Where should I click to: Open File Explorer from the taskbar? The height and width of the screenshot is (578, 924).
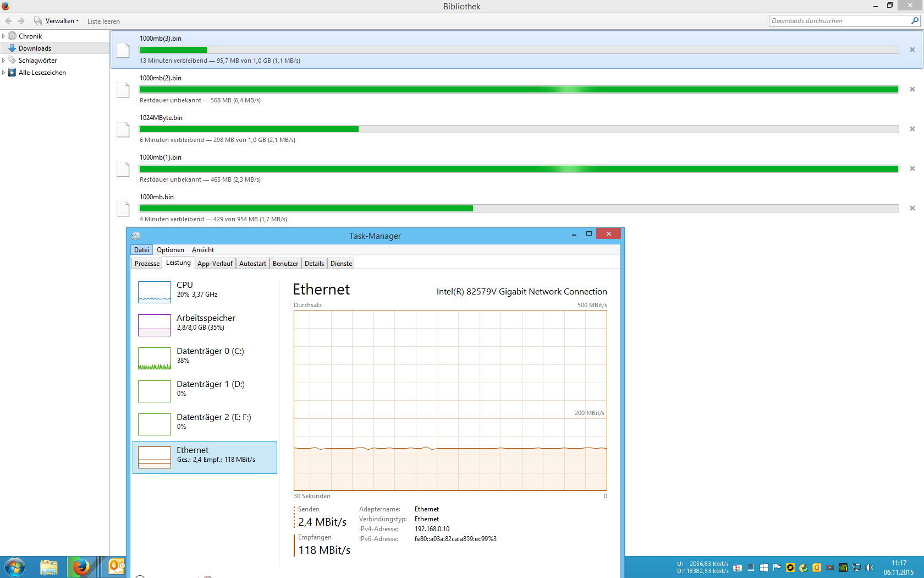[49, 567]
